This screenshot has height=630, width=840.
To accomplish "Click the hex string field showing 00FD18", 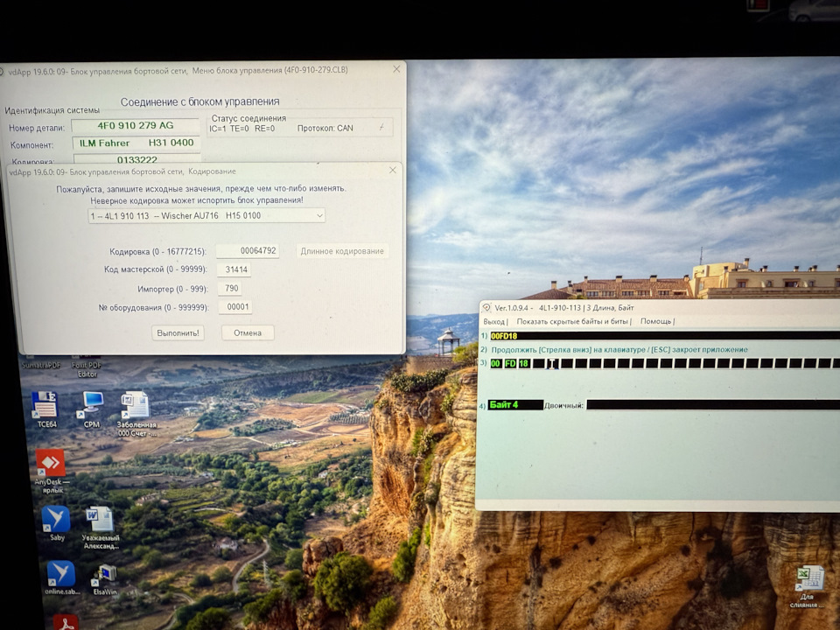I will point(665,336).
